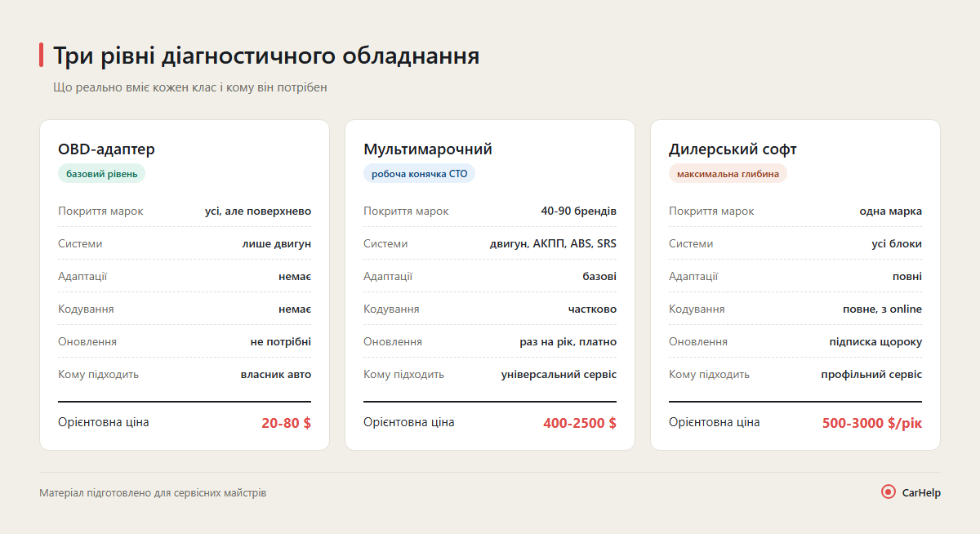Click the subtitle about кожен клас
The image size is (980, 534).
(x=190, y=87)
